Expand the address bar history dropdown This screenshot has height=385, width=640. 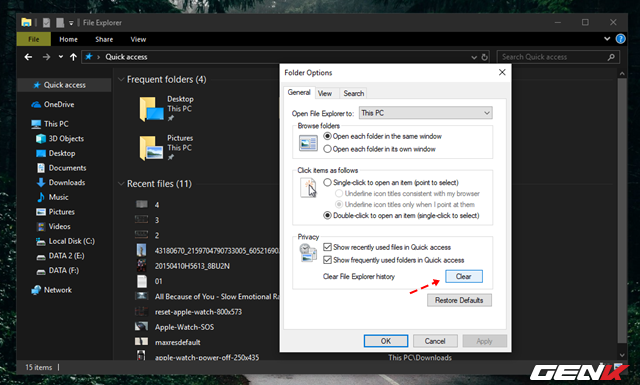[x=474, y=58]
